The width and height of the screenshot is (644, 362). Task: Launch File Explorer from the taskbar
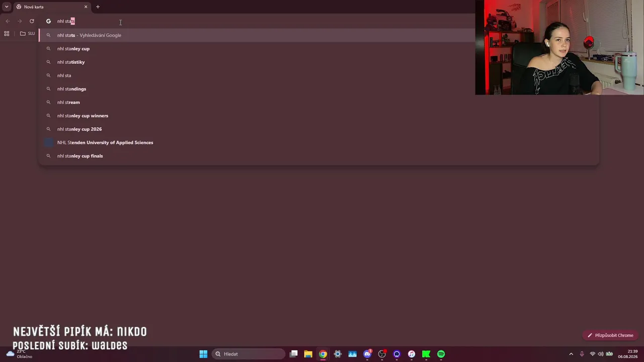[x=308, y=354]
